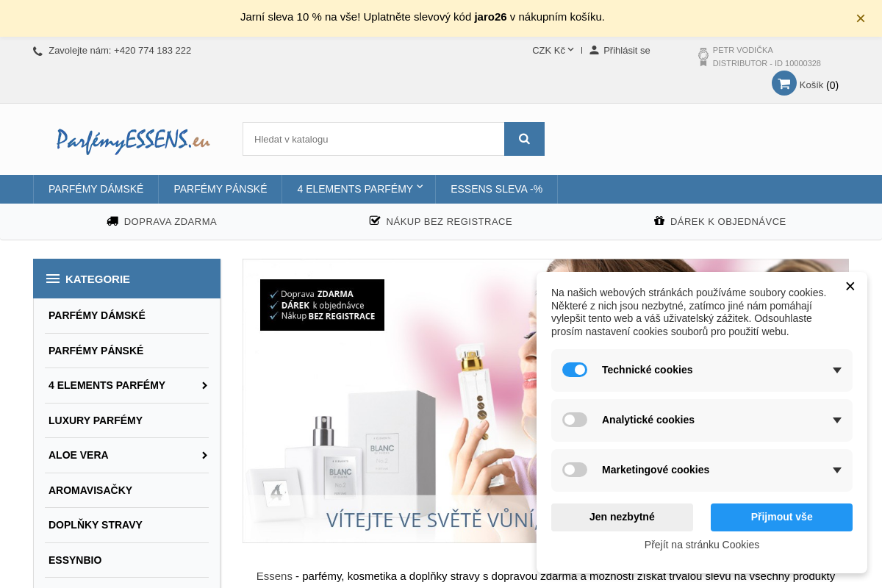Click the gift icon for Dárek k objednávce

pyautogui.click(x=659, y=221)
